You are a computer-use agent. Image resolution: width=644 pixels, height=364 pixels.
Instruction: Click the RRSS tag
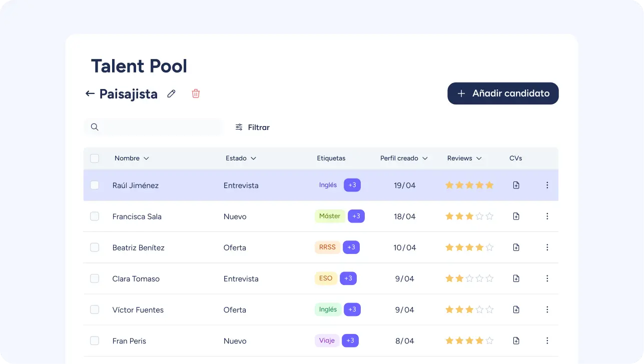pyautogui.click(x=327, y=247)
